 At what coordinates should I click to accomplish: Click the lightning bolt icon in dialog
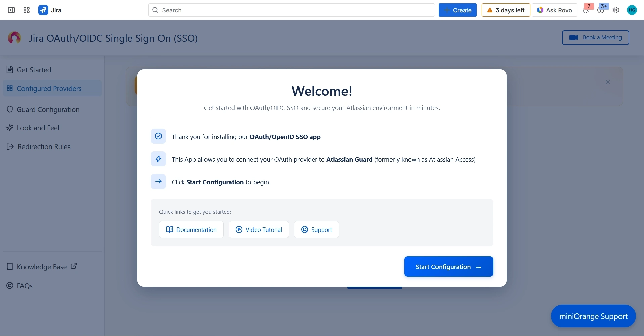point(158,159)
